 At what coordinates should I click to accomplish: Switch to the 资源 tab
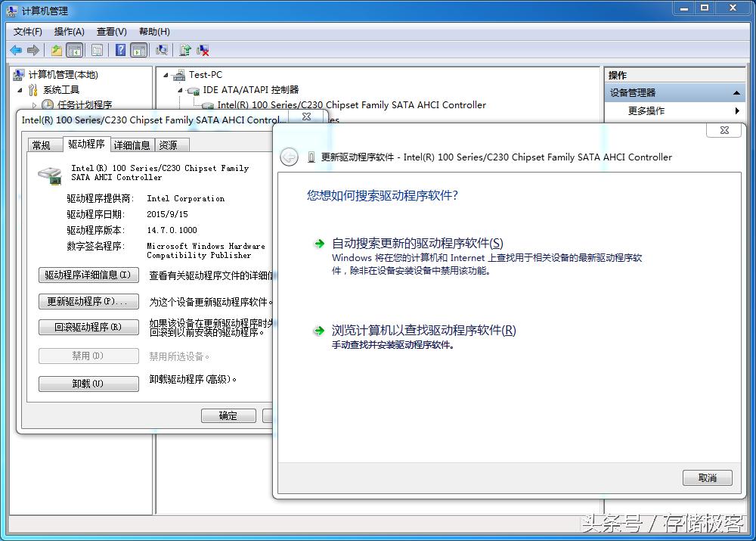[x=170, y=144]
